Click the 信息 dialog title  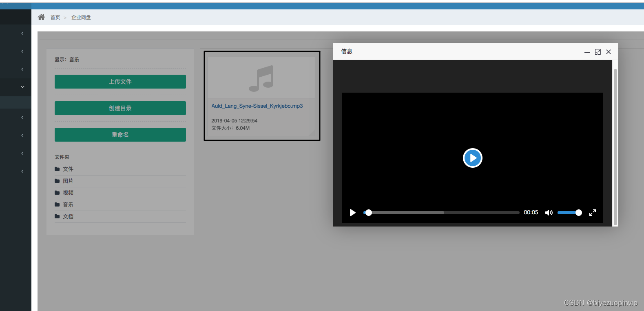pos(347,51)
